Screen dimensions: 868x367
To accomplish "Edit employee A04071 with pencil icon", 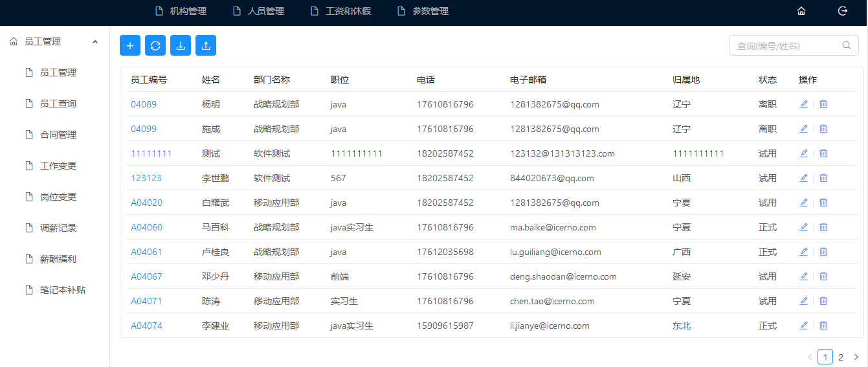I will [804, 300].
